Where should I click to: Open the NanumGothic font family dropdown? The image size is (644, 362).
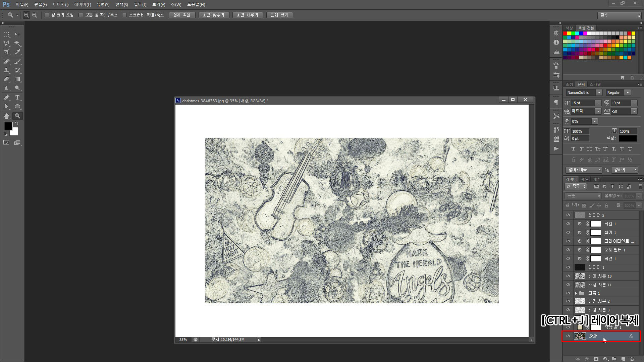[599, 93]
